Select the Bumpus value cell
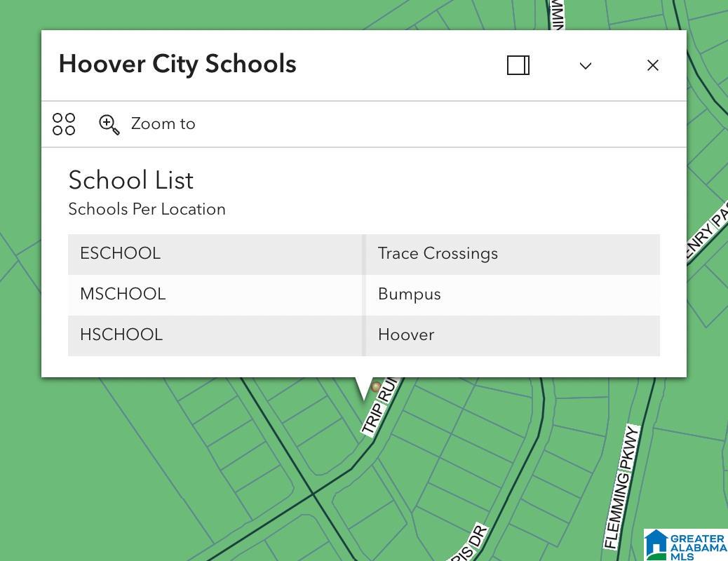The image size is (728, 561). click(512, 295)
